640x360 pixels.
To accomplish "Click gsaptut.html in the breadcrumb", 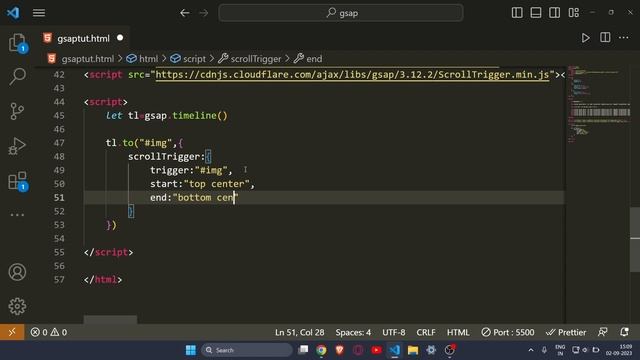I will click(x=87, y=59).
